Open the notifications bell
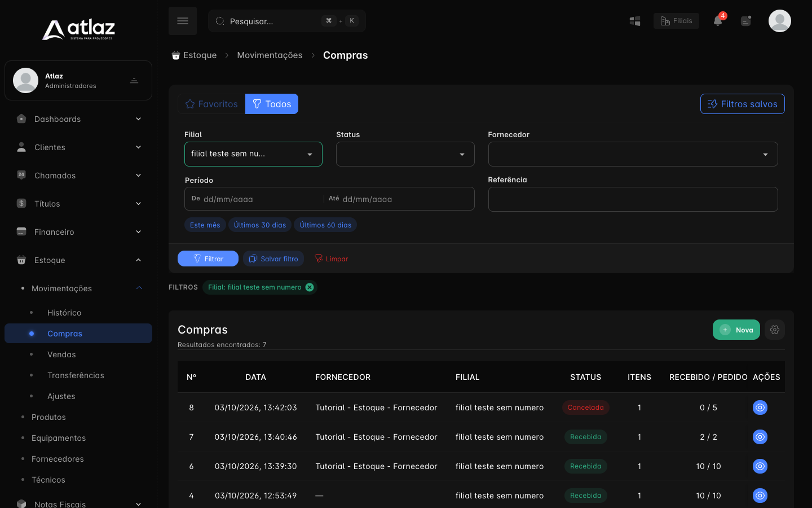Screen dimensions: 812x508 718,21
